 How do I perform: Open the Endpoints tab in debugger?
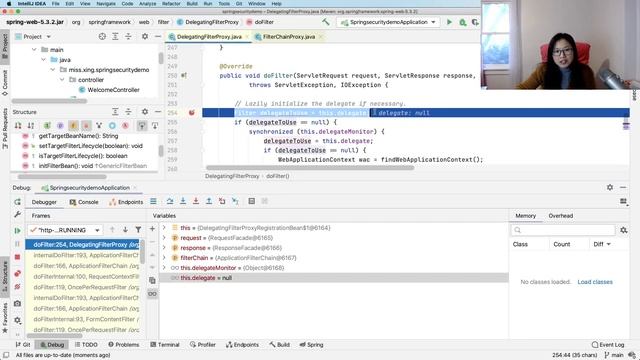(x=126, y=202)
